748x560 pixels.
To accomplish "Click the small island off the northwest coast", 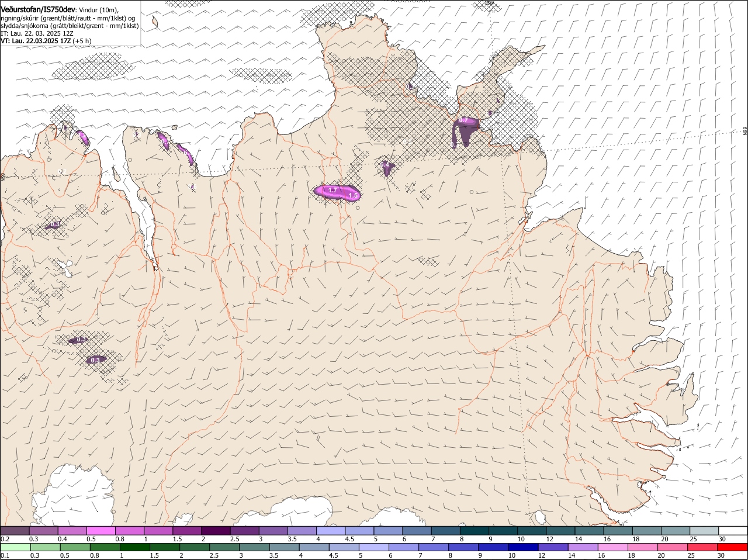I will [155, 22].
